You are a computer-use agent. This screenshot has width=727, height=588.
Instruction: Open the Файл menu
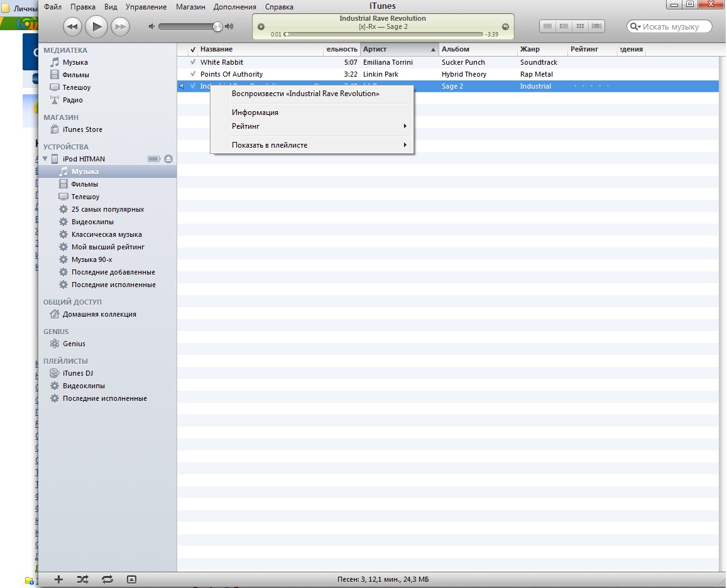pyautogui.click(x=53, y=7)
